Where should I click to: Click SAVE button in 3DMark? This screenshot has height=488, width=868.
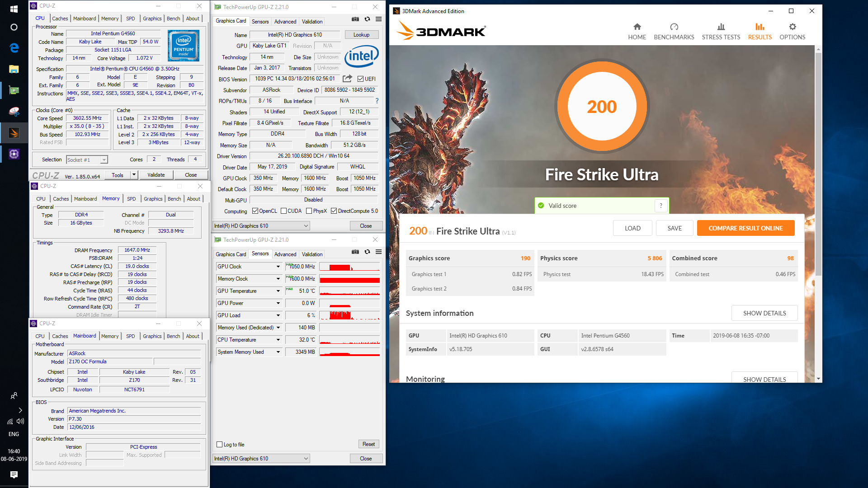coord(675,228)
